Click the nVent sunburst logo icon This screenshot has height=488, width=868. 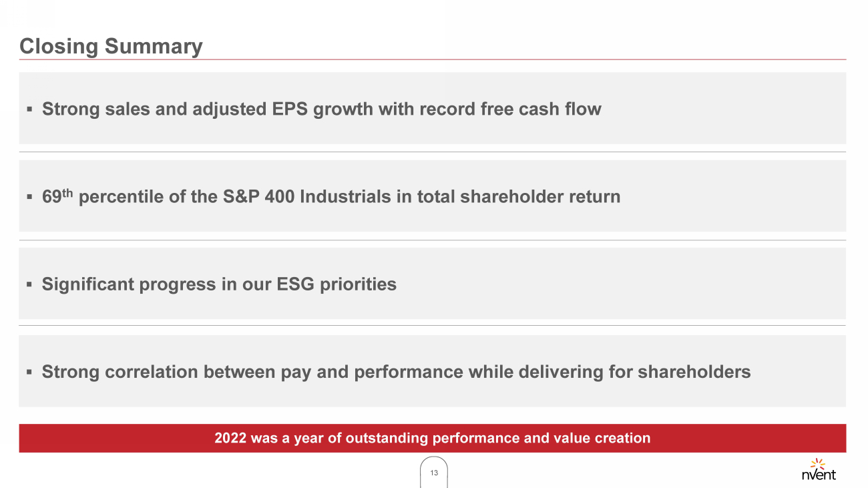[x=818, y=463]
